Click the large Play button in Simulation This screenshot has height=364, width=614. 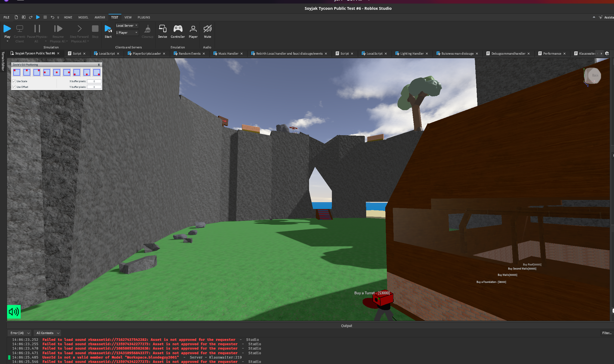click(x=7, y=29)
